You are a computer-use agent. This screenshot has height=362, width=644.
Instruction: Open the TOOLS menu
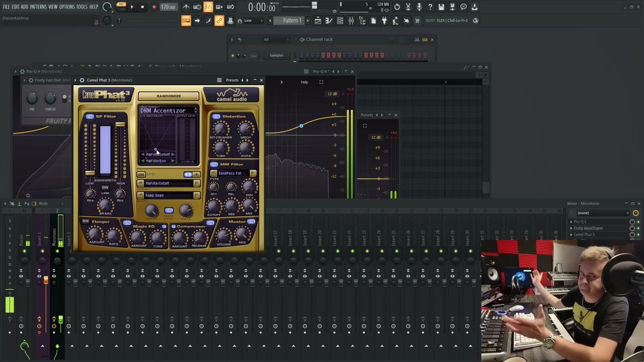pyautogui.click(x=82, y=7)
